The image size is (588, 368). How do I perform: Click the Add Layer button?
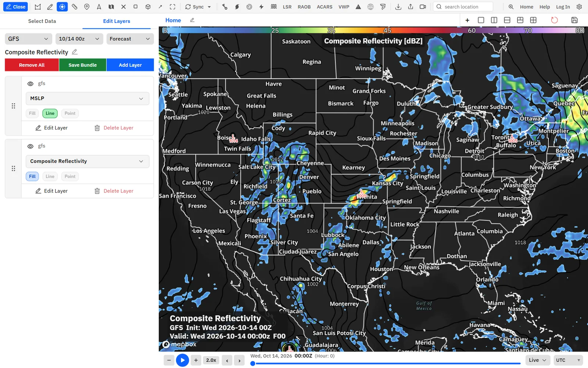click(130, 65)
